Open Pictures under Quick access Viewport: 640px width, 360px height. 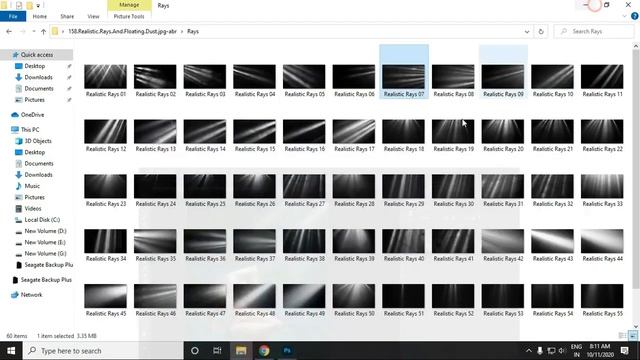click(x=35, y=100)
